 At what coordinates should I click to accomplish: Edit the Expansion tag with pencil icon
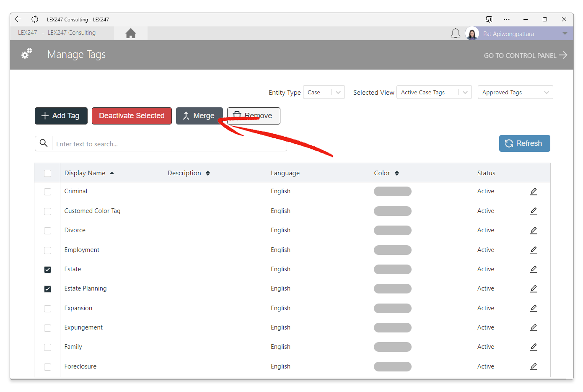534,308
